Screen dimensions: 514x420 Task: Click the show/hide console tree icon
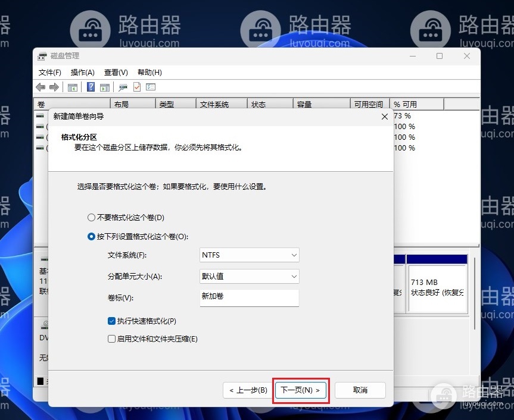[73, 87]
